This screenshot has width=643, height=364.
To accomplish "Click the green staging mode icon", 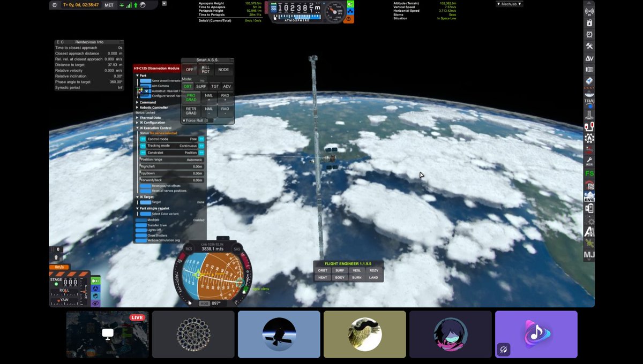I will coord(95,280).
